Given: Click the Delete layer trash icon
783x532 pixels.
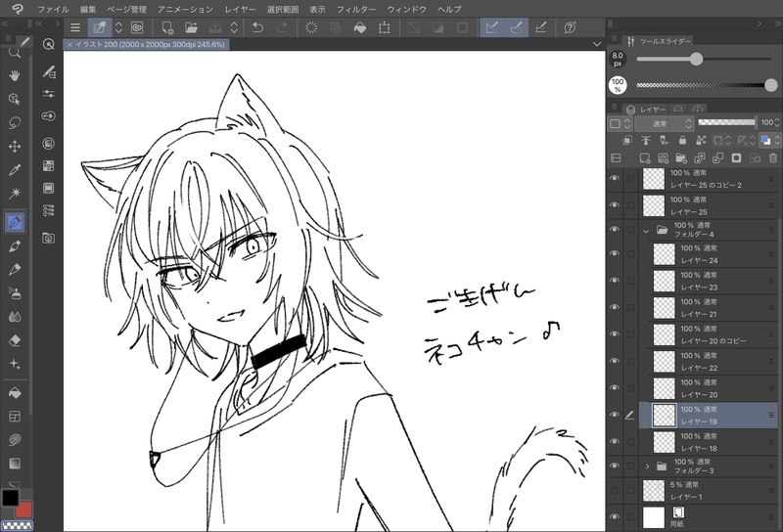Looking at the screenshot, I should click(773, 158).
